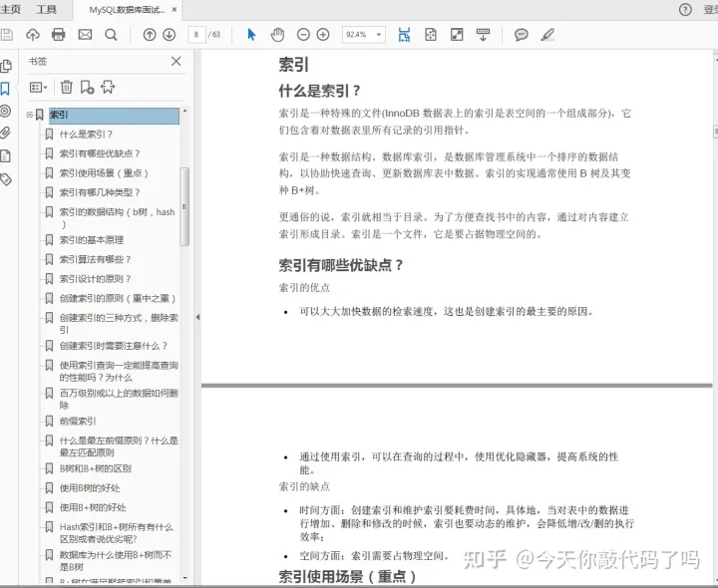Open the tags sidebar icon

(x=6, y=179)
